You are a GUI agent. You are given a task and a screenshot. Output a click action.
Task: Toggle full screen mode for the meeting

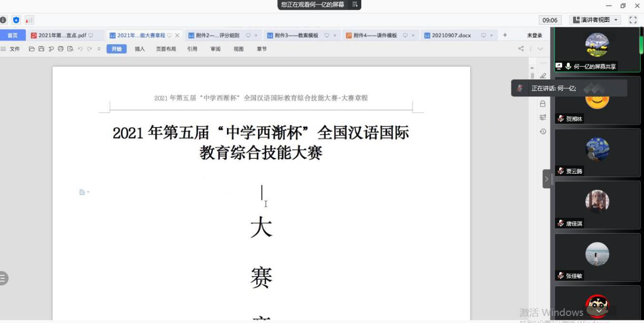[633, 20]
